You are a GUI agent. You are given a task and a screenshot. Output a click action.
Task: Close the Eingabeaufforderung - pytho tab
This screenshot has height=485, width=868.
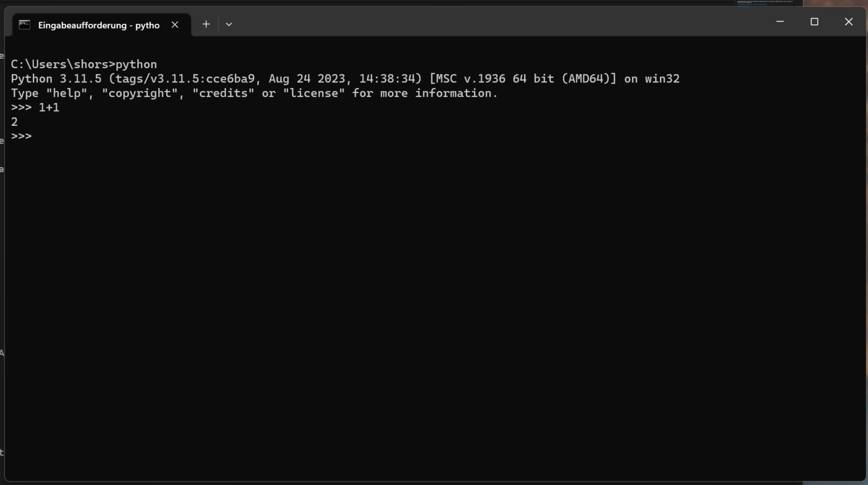(x=175, y=25)
